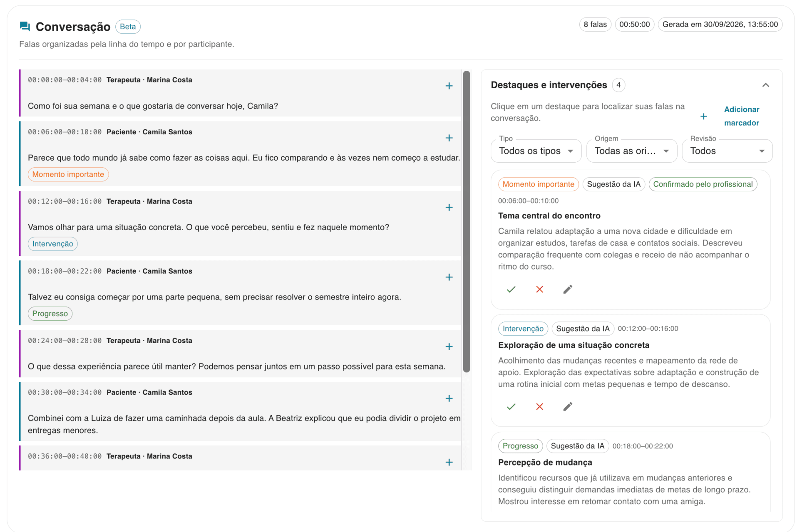Viewport: 802px width, 532px height.
Task: Open the Origem filter dropdown
Action: [x=631, y=151]
